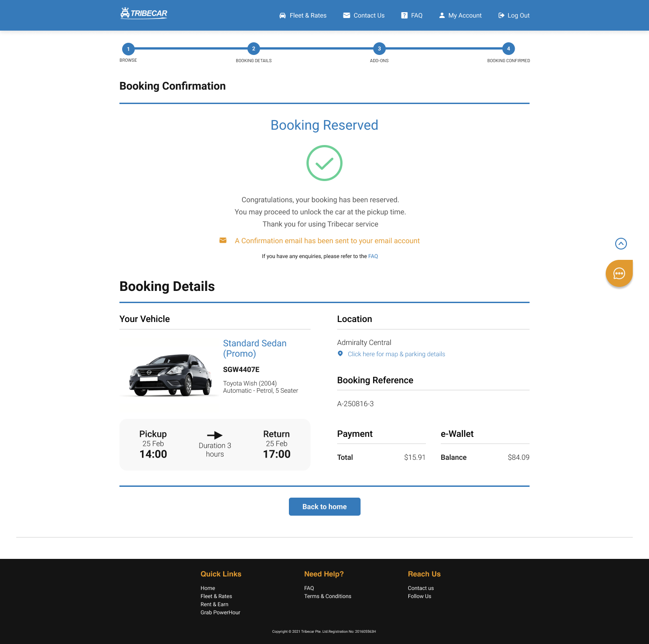Screen dimensions: 649x644
Task: Open Follow Us footer link
Action: pos(420,596)
